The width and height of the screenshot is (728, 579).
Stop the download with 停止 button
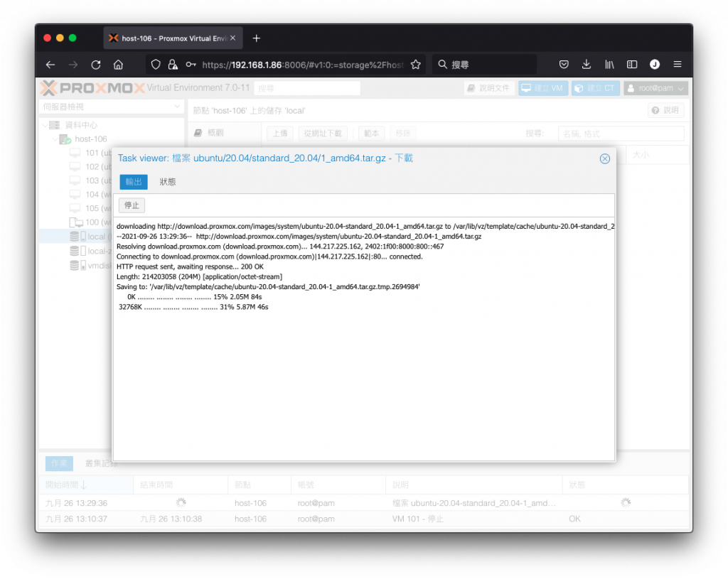[x=132, y=205]
